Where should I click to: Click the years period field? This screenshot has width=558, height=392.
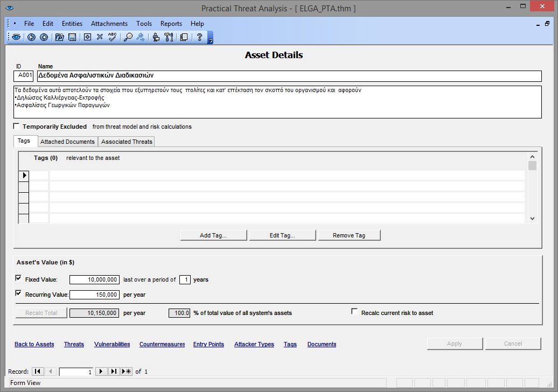coord(185,279)
